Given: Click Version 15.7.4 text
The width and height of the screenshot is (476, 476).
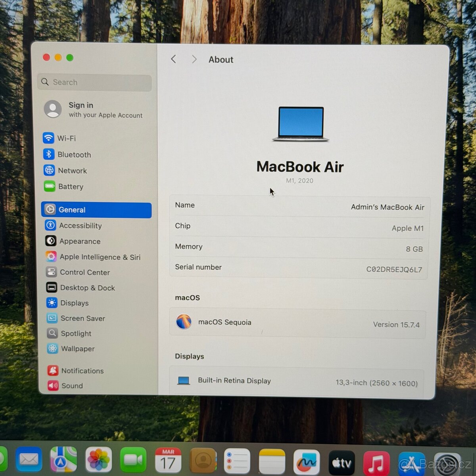Looking at the screenshot, I should 396,324.
